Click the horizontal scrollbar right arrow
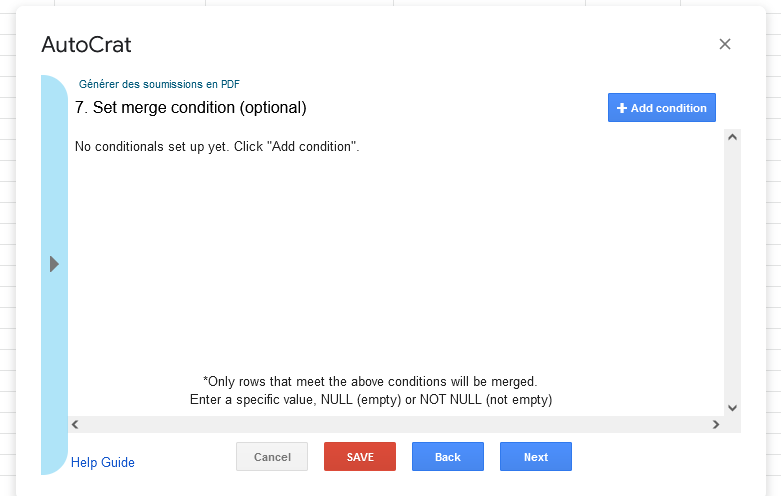781x496 pixels. 716,425
